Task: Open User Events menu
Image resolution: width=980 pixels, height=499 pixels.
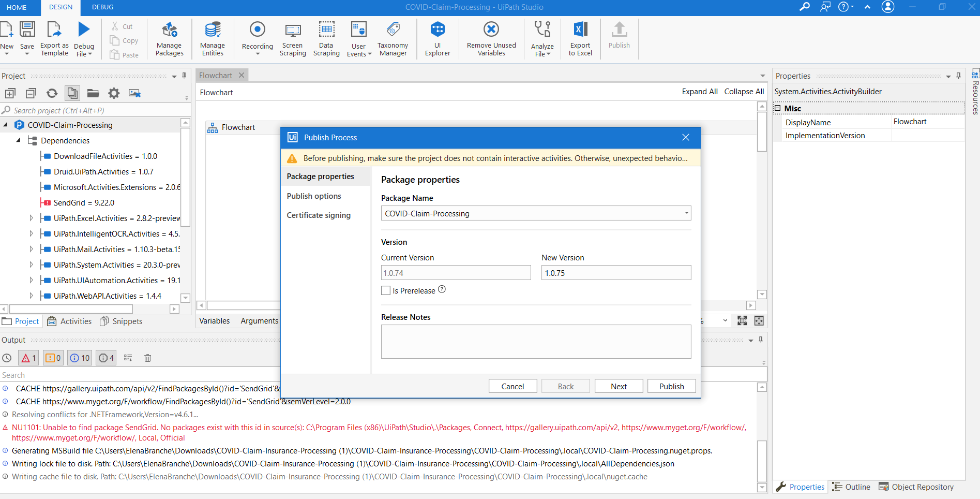Action: pos(359,39)
